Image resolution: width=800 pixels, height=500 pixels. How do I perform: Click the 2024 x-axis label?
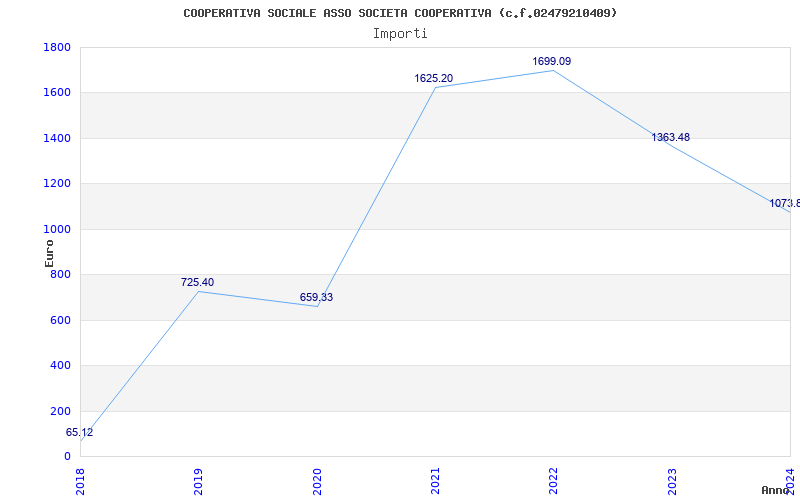[x=790, y=482]
